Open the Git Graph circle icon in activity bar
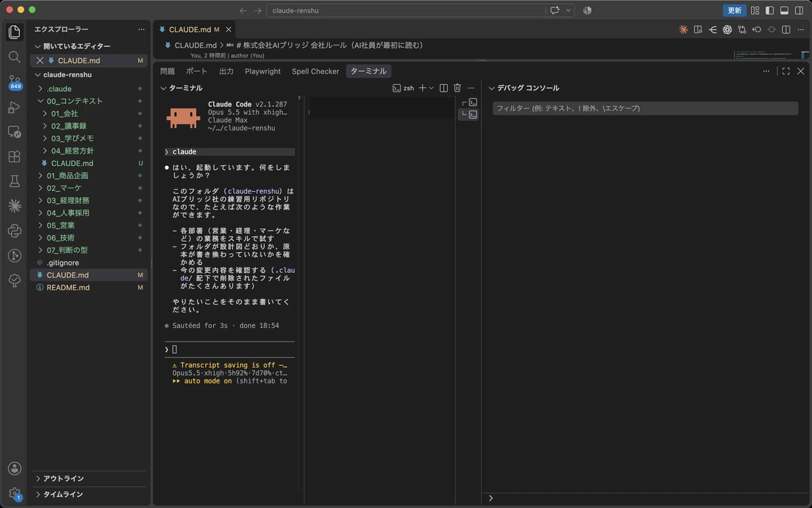The width and height of the screenshot is (812, 508). pos(14,255)
